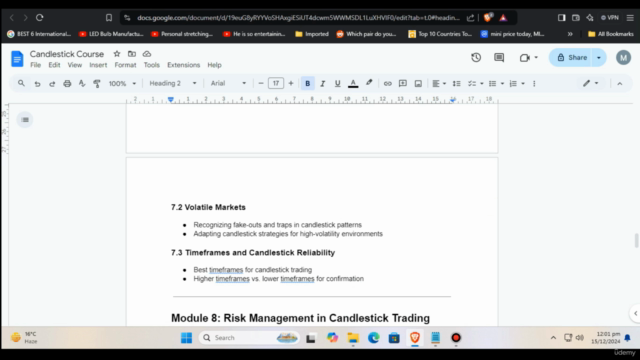Open the Arial font dropdown
640x360 pixels.
click(x=228, y=83)
